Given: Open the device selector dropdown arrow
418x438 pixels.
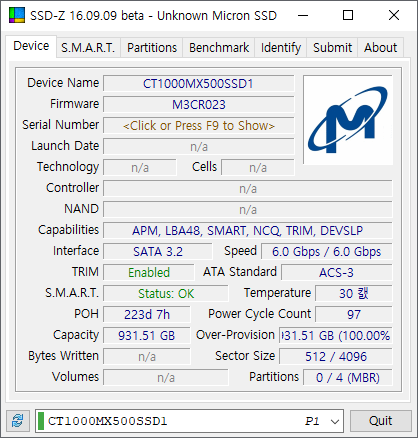Looking at the screenshot, I should pyautogui.click(x=335, y=421).
